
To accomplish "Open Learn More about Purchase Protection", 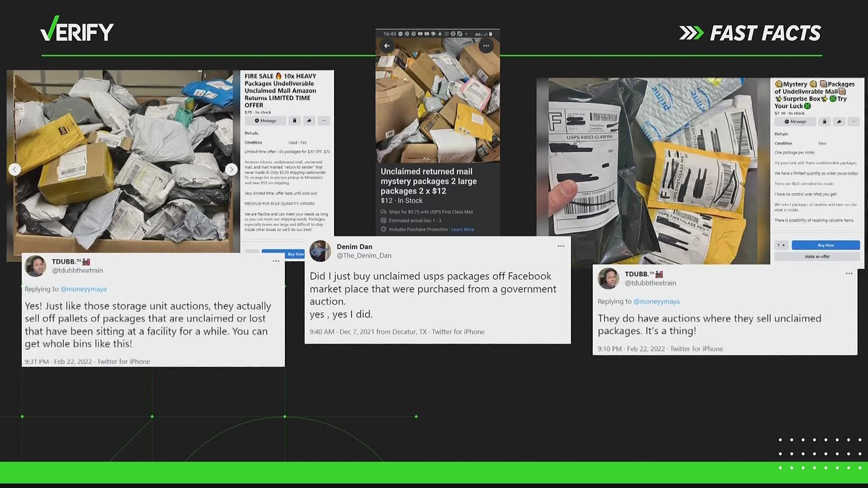I will tap(462, 230).
